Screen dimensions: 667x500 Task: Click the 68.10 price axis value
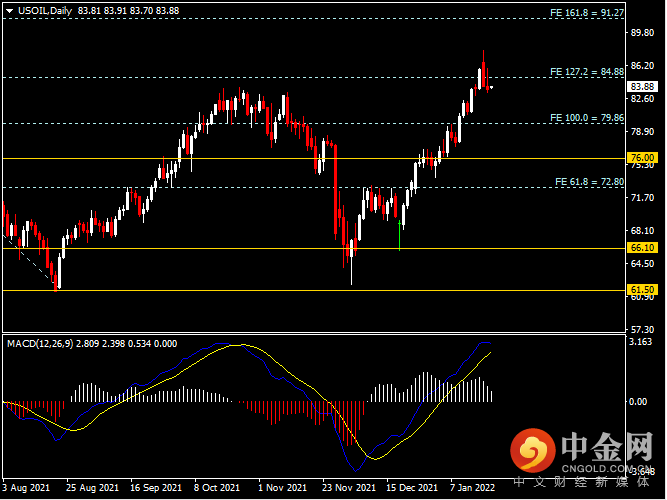(642, 230)
